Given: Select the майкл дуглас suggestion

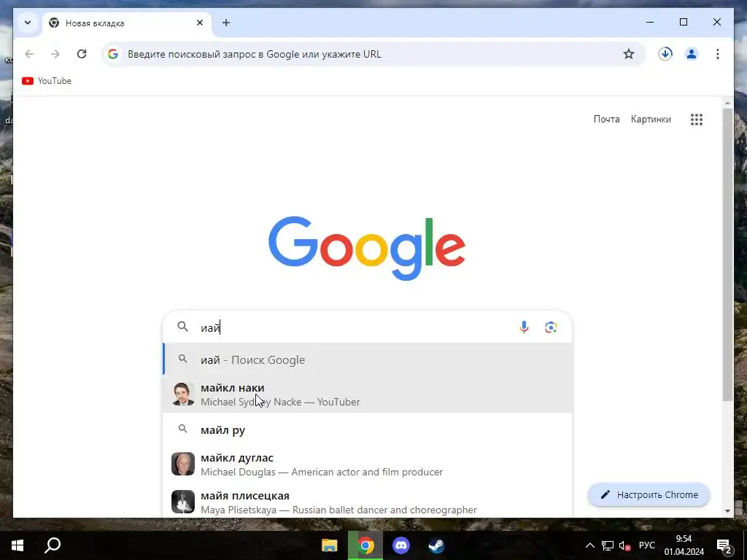Looking at the screenshot, I should click(367, 464).
